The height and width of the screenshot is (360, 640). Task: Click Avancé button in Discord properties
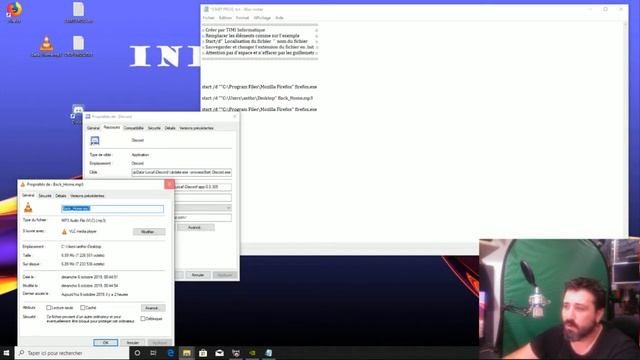click(x=195, y=227)
